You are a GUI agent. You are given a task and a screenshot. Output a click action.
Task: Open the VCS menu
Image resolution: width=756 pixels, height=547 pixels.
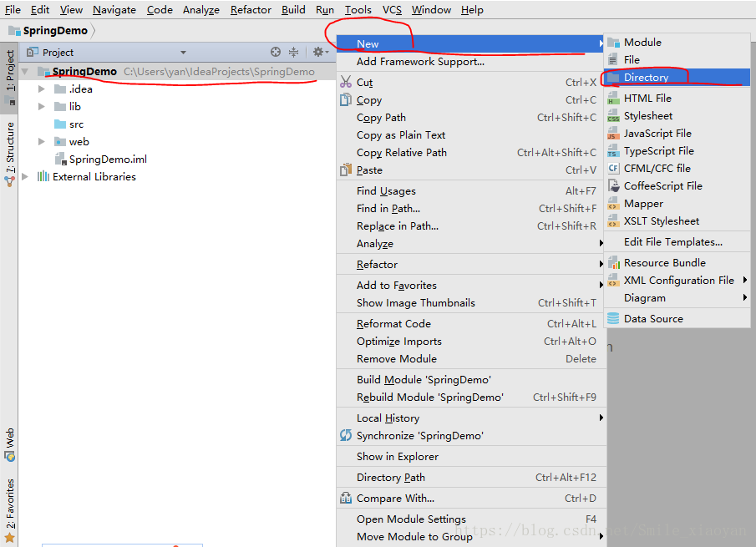(x=392, y=10)
